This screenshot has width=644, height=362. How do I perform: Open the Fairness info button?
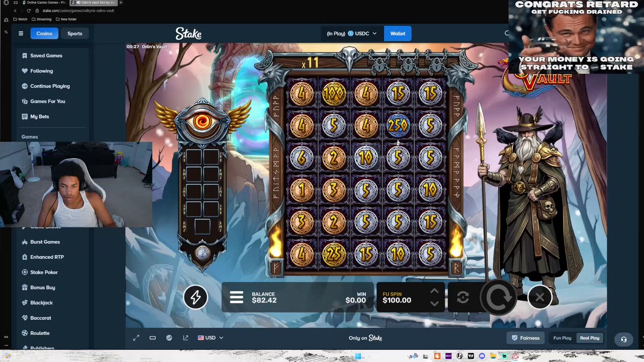point(525,338)
